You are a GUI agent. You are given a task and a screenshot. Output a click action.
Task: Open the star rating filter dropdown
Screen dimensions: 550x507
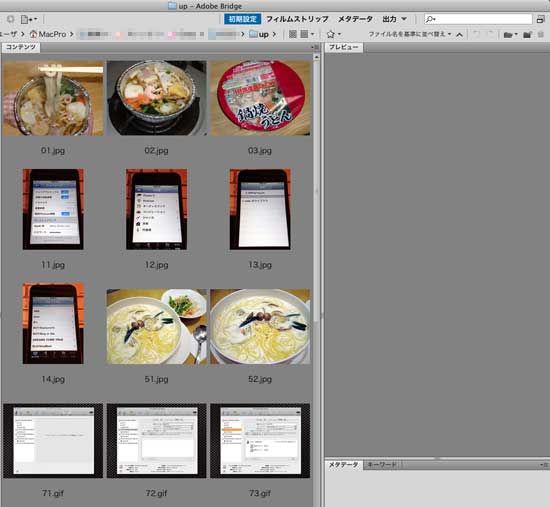[334, 34]
